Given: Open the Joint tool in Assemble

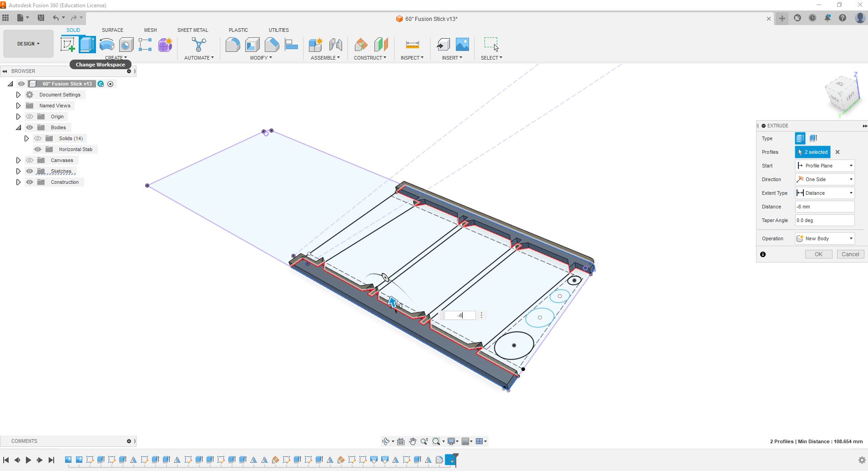Looking at the screenshot, I should [x=335, y=45].
